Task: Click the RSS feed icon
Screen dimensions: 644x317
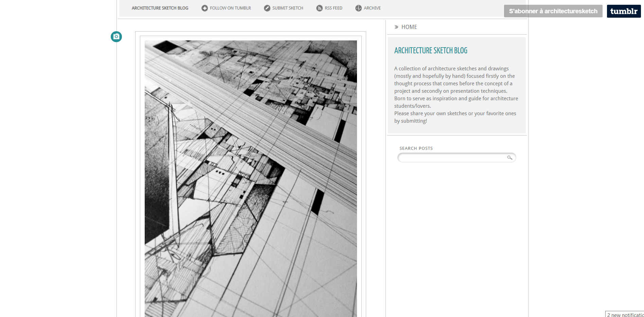Action: 319,8
